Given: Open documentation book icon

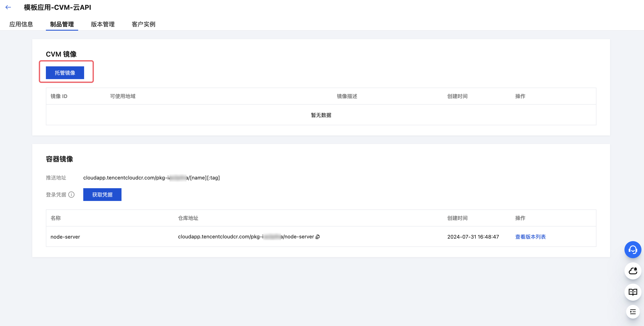Looking at the screenshot, I should (633, 292).
